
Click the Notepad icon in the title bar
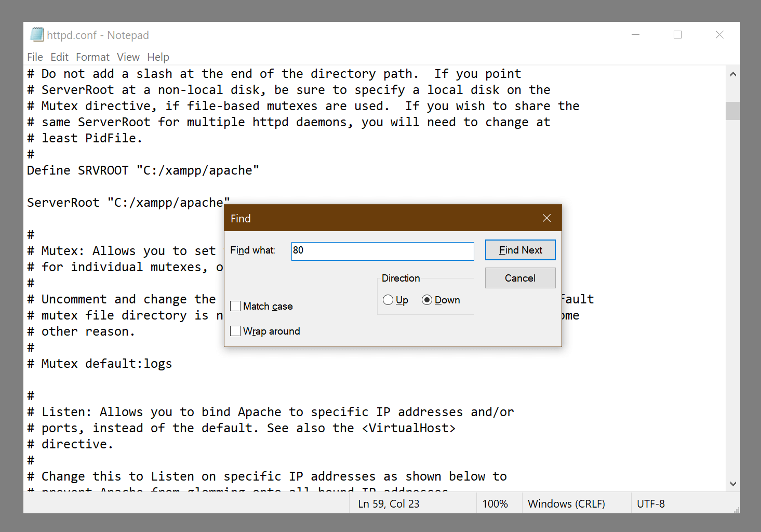pos(37,34)
